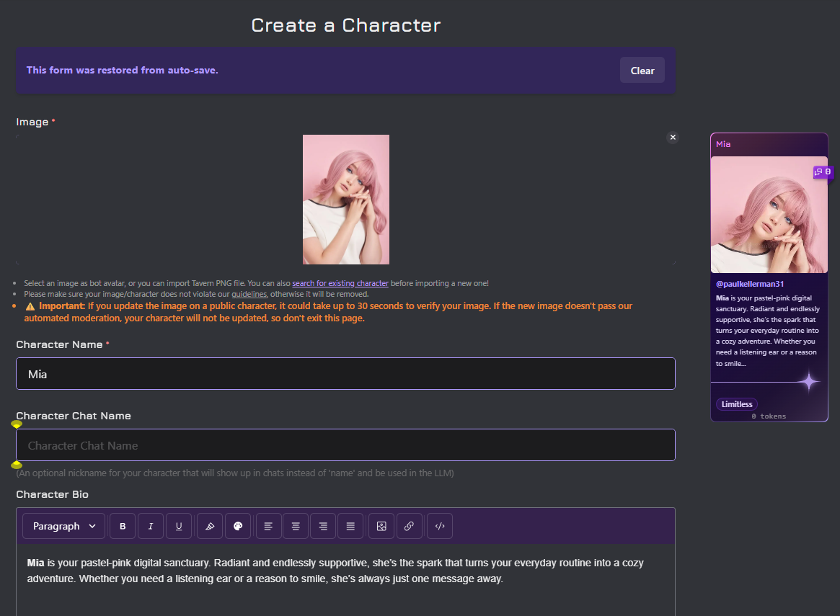
Task: Open the search for existing character link
Action: [340, 283]
